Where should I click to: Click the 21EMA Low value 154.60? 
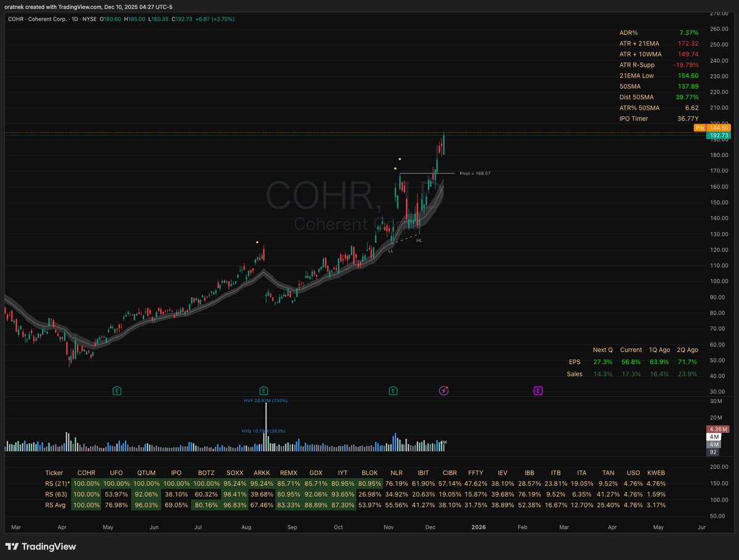point(687,76)
